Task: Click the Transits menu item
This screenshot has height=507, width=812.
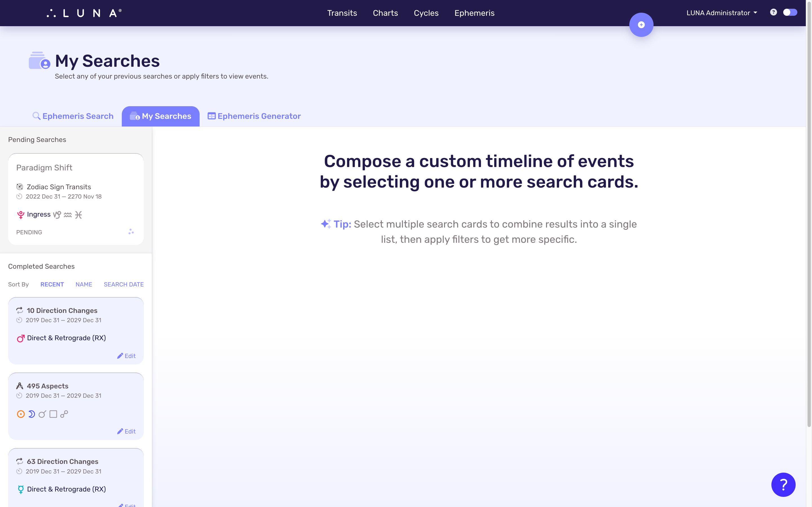Action: (x=342, y=13)
